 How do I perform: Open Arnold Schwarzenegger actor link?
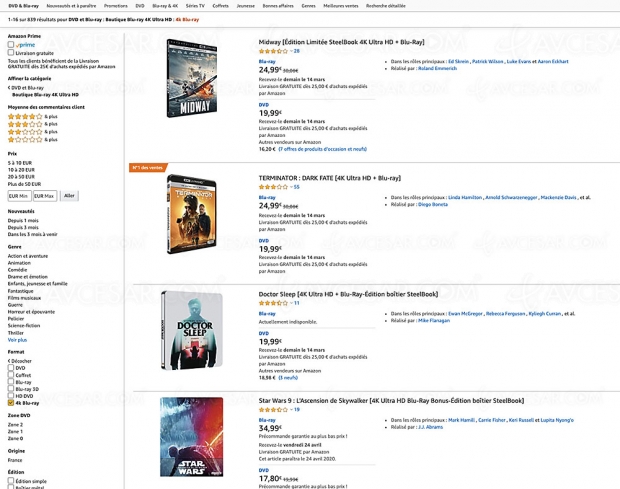511,197
